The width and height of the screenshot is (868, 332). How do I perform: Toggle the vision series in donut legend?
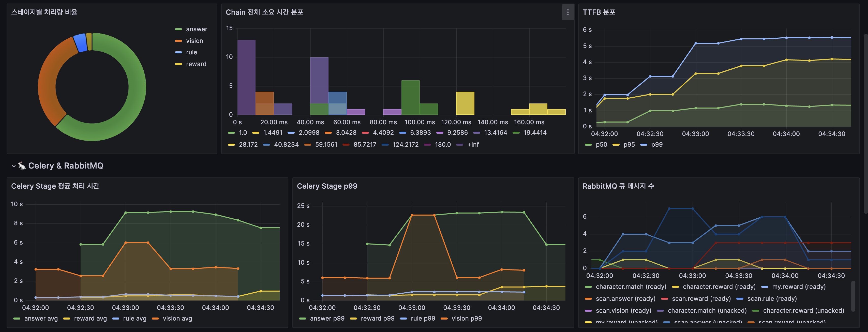[194, 41]
